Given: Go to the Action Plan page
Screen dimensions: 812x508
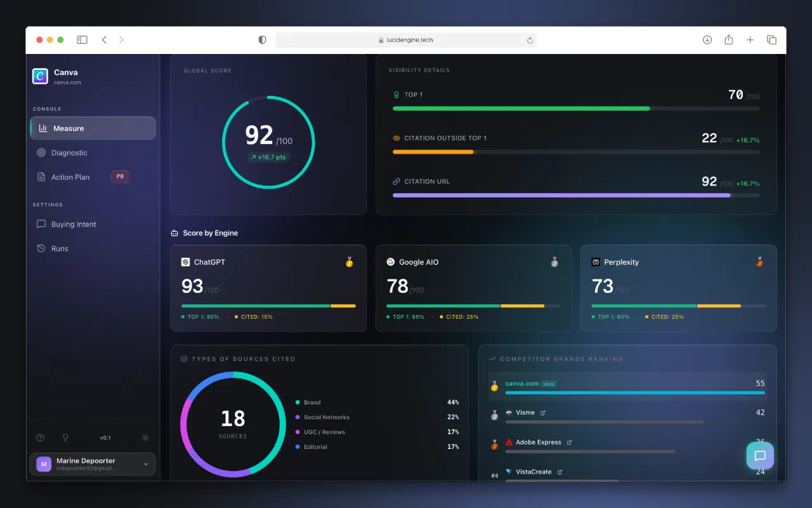Looking at the screenshot, I should (70, 177).
